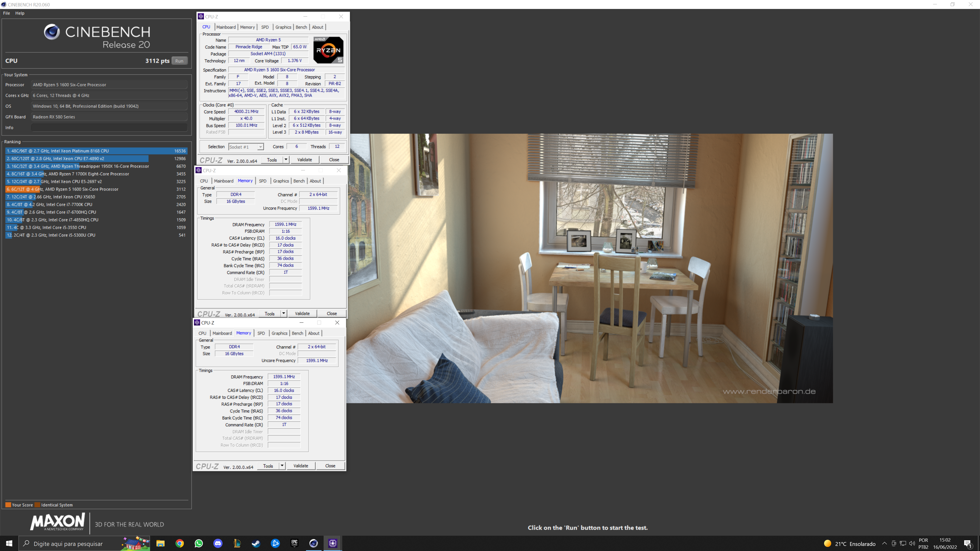The width and height of the screenshot is (980, 551).
Task: Click Validate in the top CPU-Z window
Action: (x=304, y=160)
